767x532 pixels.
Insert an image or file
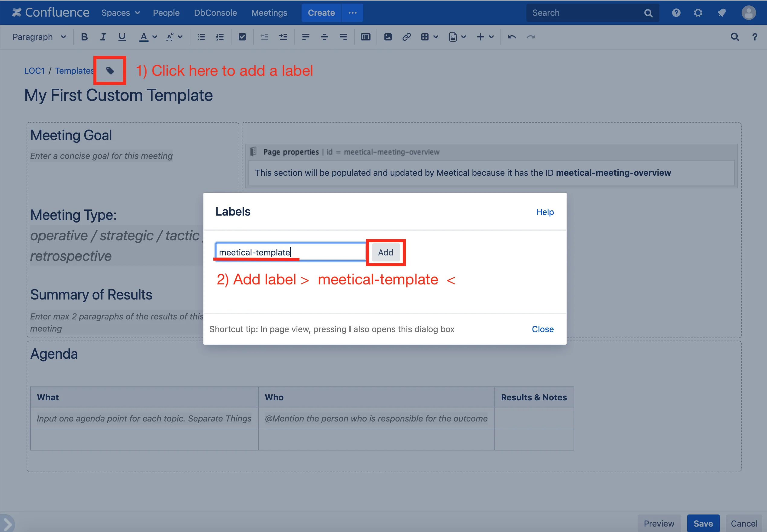coord(388,37)
